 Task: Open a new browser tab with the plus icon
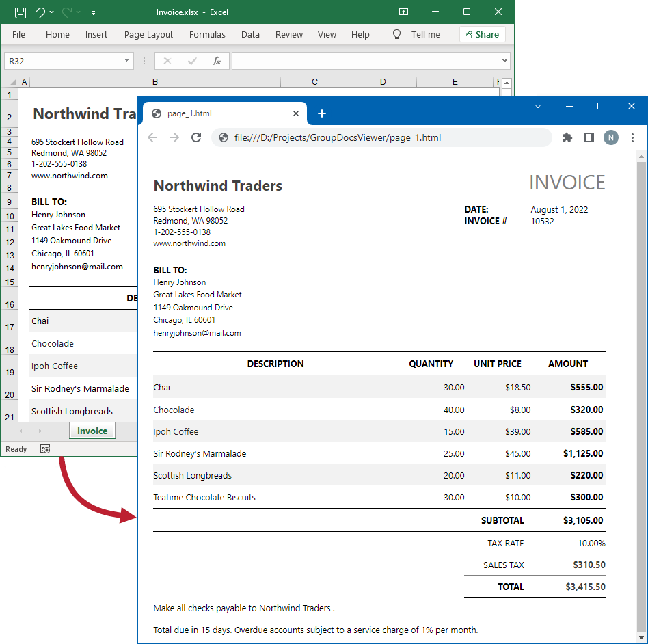point(322,113)
